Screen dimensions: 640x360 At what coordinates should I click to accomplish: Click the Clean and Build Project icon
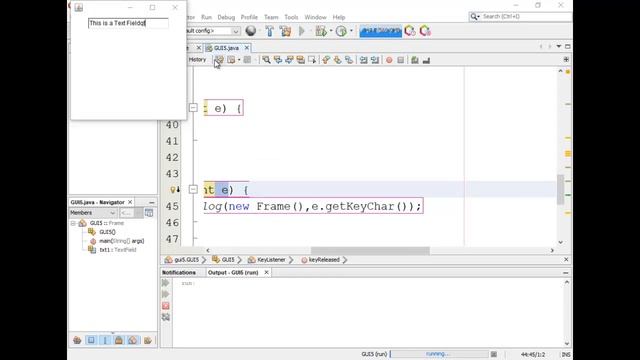click(285, 31)
